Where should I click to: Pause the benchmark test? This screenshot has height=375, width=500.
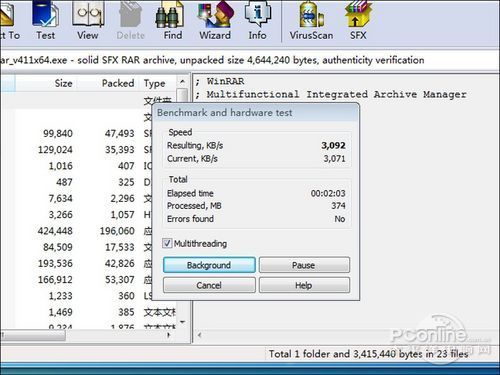[x=304, y=265]
